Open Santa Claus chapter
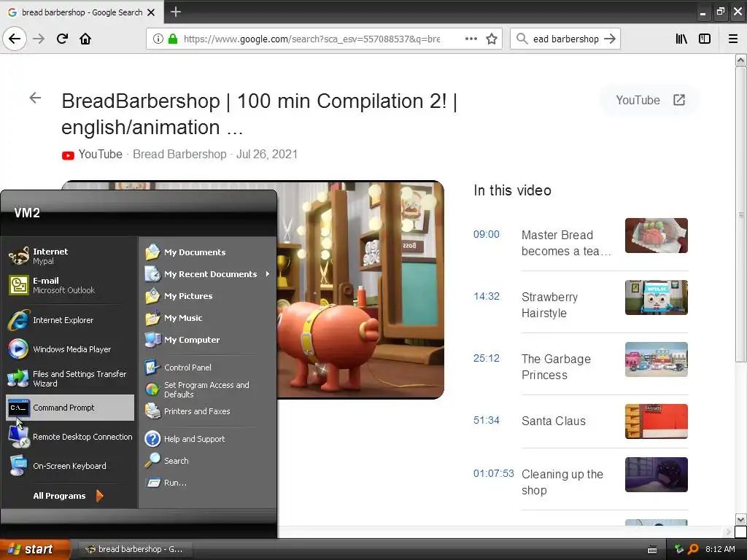This screenshot has width=747, height=560. tap(554, 421)
